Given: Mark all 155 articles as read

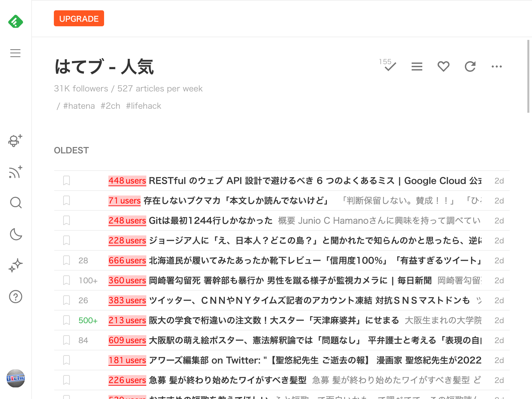Looking at the screenshot, I should pyautogui.click(x=388, y=65).
